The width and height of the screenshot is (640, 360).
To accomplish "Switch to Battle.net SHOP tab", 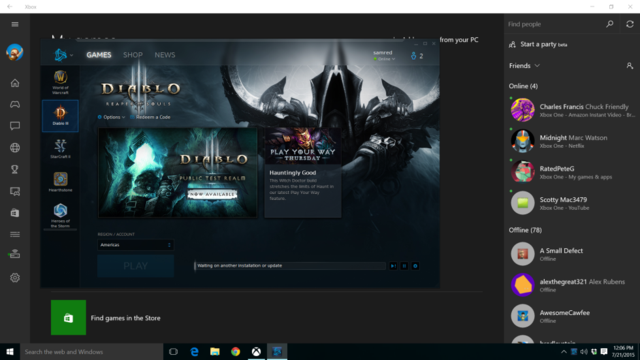I will click(133, 55).
